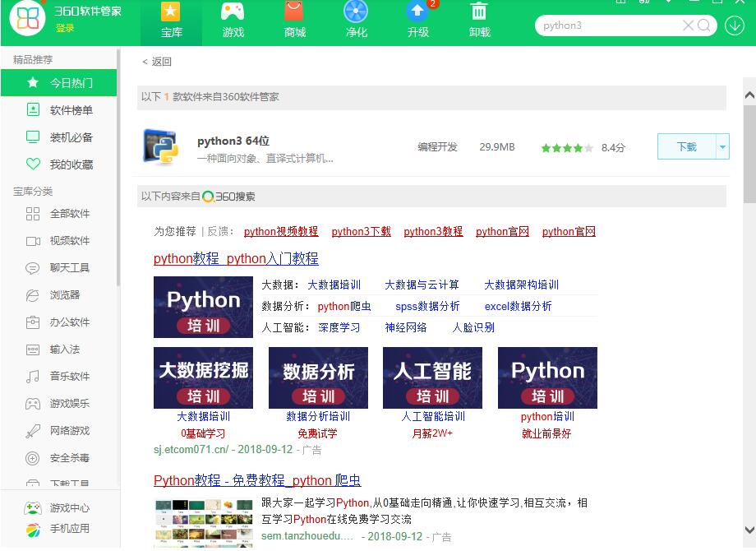756x551 pixels.
Task: Open the 卸载 trash tab
Action: point(479,21)
